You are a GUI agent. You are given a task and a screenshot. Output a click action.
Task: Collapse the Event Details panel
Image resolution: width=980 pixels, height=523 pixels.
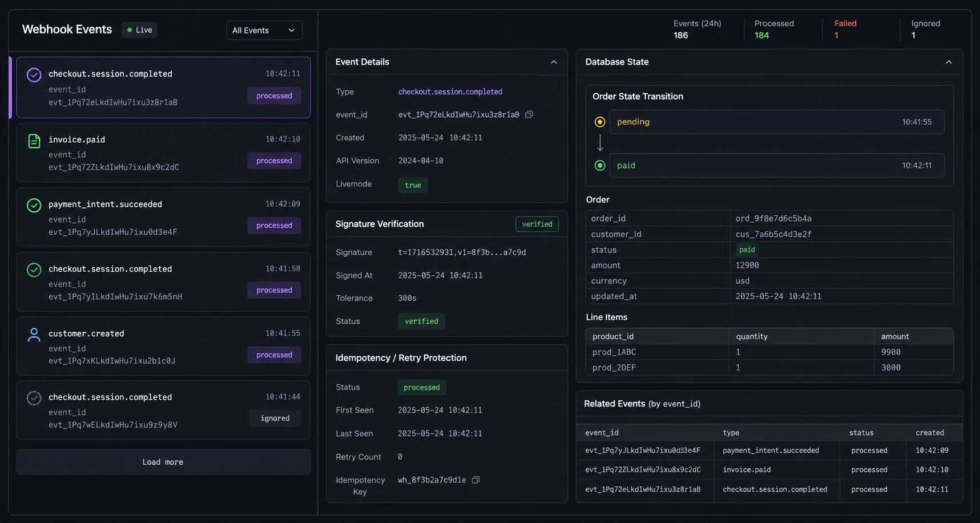click(554, 62)
